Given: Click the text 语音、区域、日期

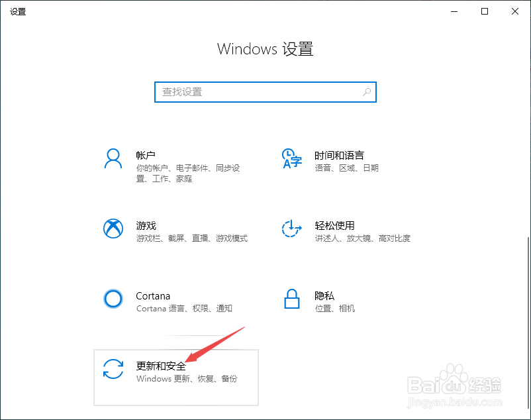Looking at the screenshot, I should coord(347,168).
